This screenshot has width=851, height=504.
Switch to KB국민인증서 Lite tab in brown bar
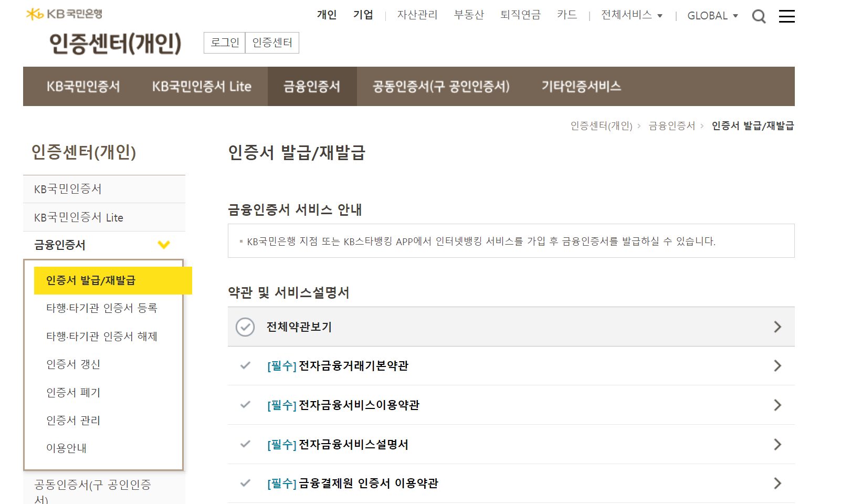tap(202, 87)
